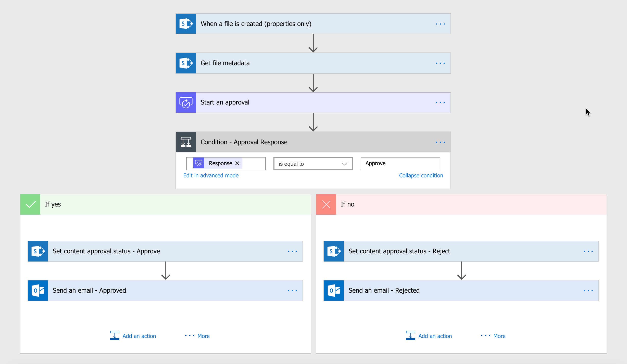Click the Outlook Send an email Approved icon
Image resolution: width=627 pixels, height=364 pixels.
38,290
